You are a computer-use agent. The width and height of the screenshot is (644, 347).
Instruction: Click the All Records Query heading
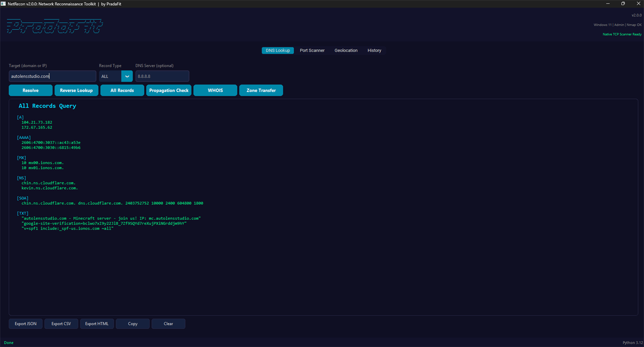click(x=47, y=106)
